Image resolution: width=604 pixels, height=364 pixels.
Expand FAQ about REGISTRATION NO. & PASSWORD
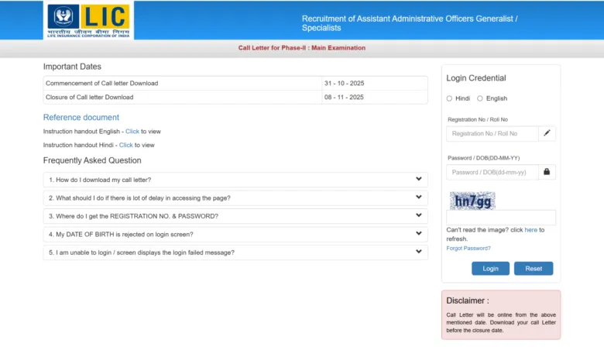(x=235, y=216)
